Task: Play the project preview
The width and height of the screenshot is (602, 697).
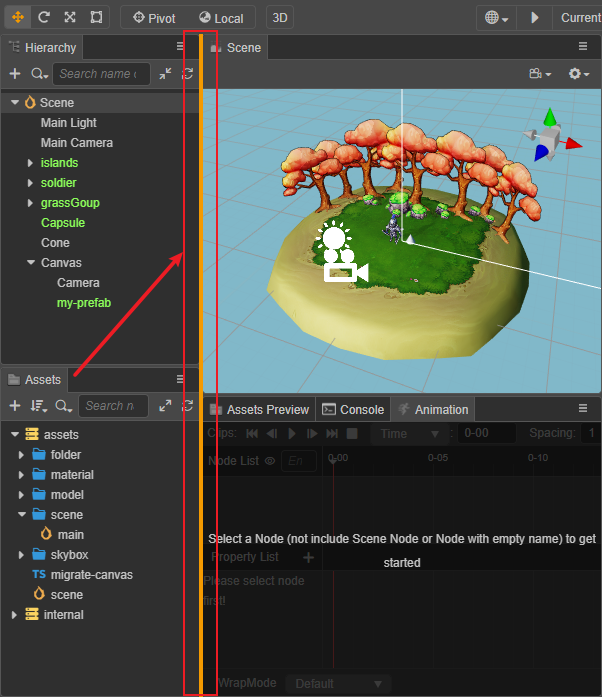Action: 535,18
